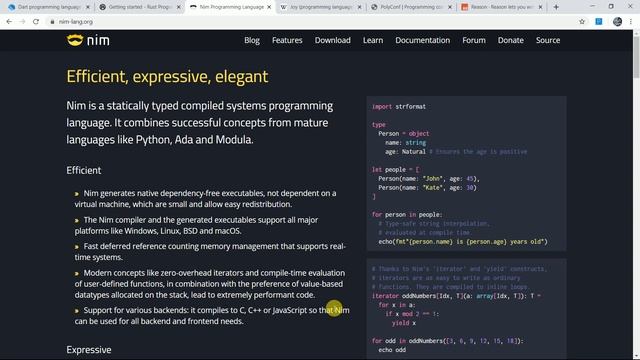640x360 pixels.
Task: Open the Learn page
Action: 373,40
